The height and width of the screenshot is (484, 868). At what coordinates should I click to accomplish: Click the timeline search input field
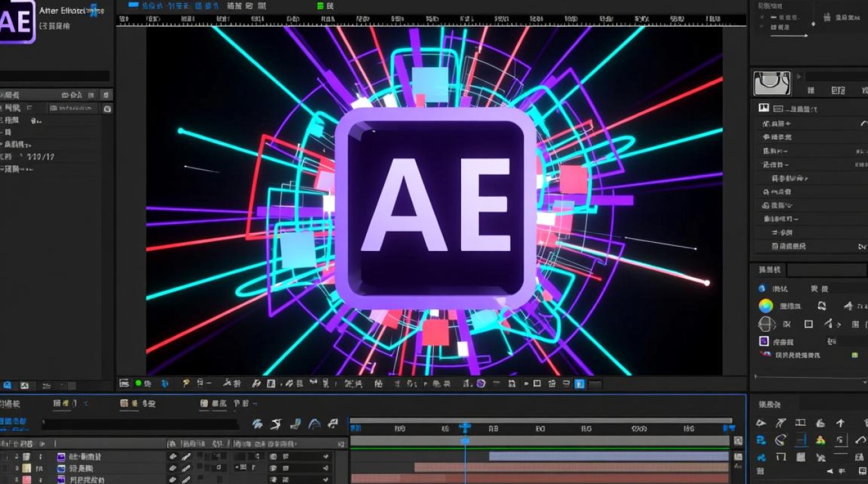point(142,424)
